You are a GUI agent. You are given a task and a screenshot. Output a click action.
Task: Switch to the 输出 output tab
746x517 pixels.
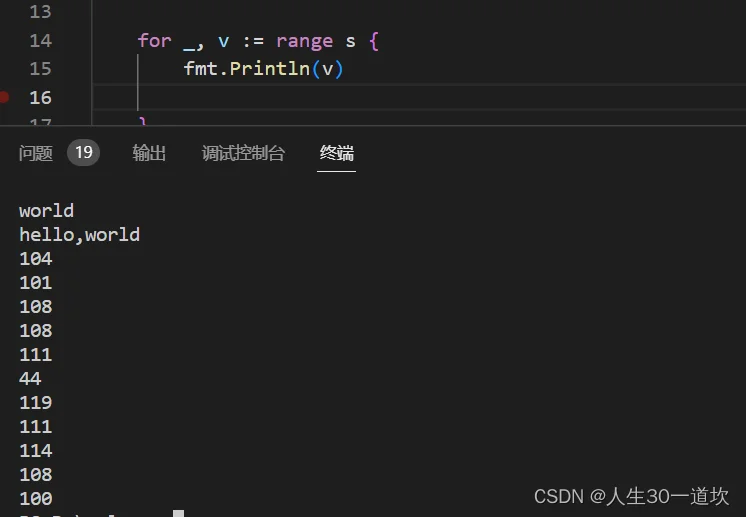point(149,153)
